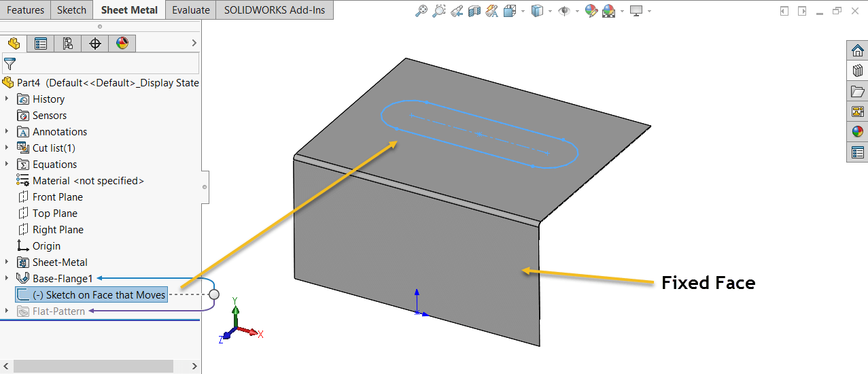This screenshot has width=868, height=374.
Task: Open the DisplayManager color ball tab
Action: coord(122,44)
